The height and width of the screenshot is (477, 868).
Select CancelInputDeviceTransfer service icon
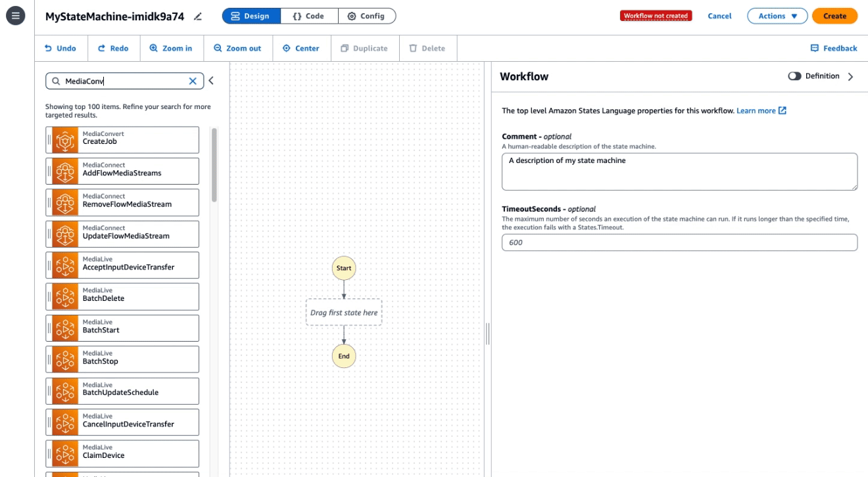coord(65,422)
